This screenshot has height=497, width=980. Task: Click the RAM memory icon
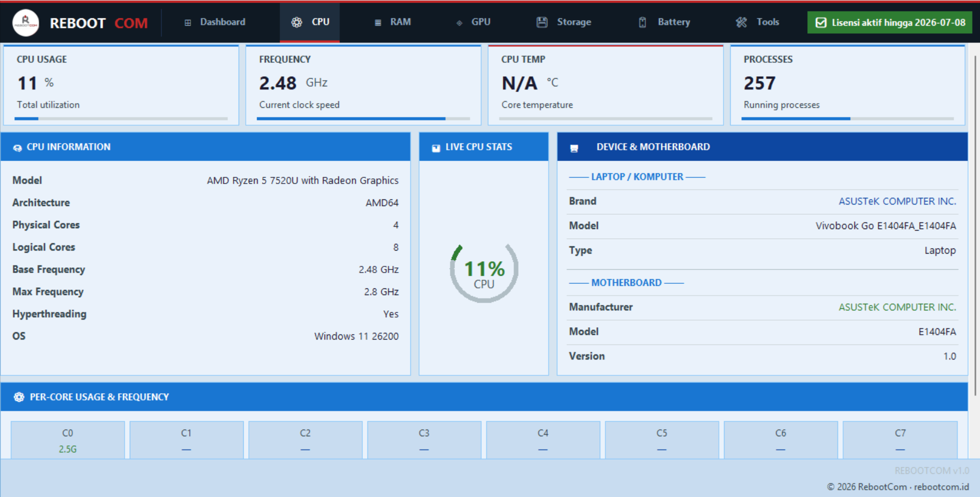coord(378,22)
